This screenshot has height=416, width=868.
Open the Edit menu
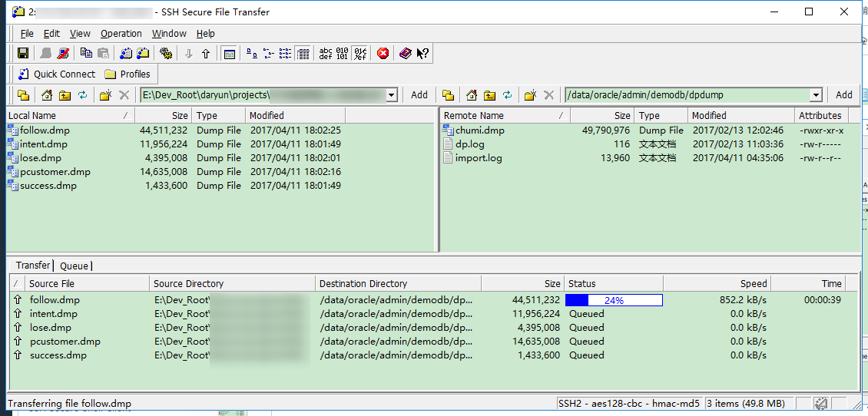[x=51, y=34]
